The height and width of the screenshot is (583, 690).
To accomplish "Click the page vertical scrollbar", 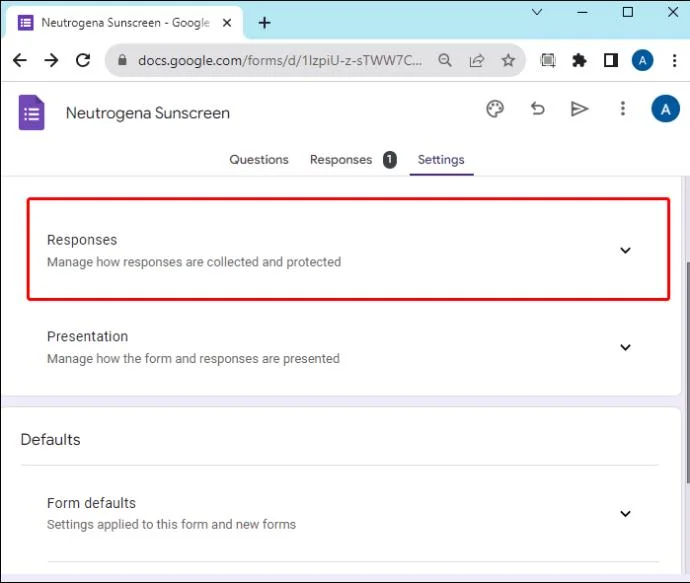I will click(x=687, y=372).
